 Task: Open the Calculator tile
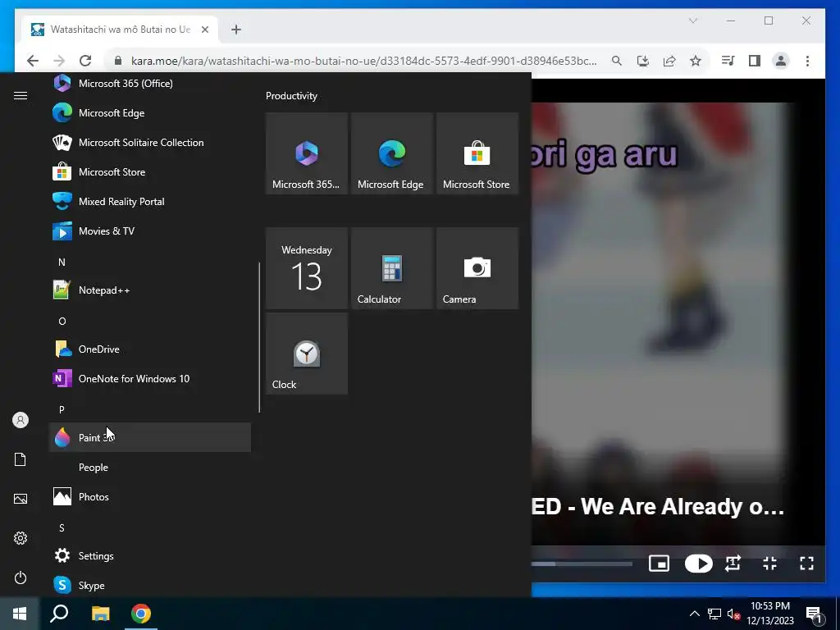coord(392,268)
